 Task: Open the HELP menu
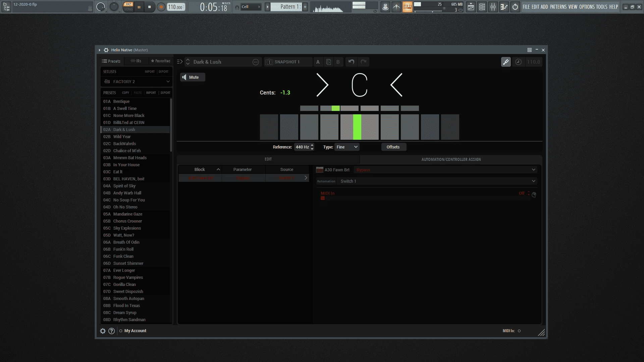[613, 7]
